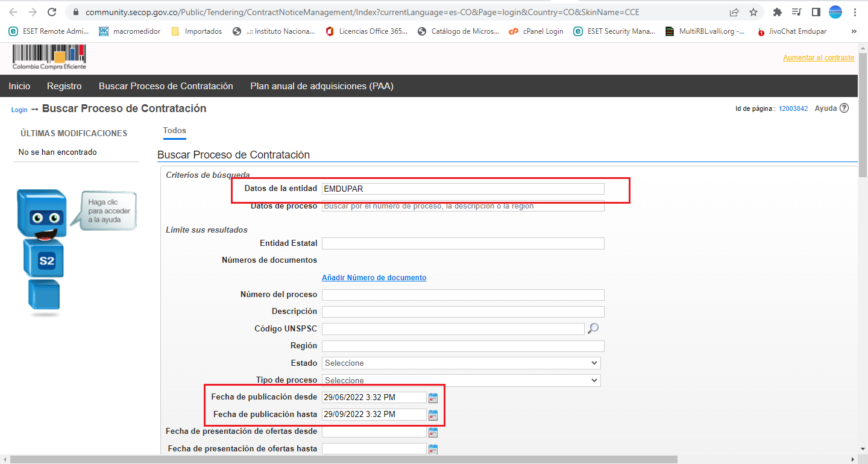Reload the page with browser refresh icon
The width and height of the screenshot is (868, 464).
click(52, 12)
